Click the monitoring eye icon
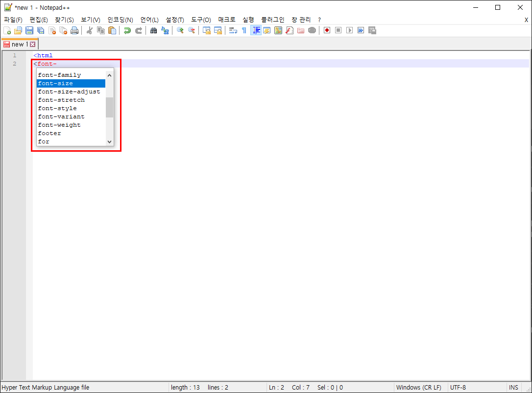Viewport: 532px width, 393px height. [x=312, y=30]
